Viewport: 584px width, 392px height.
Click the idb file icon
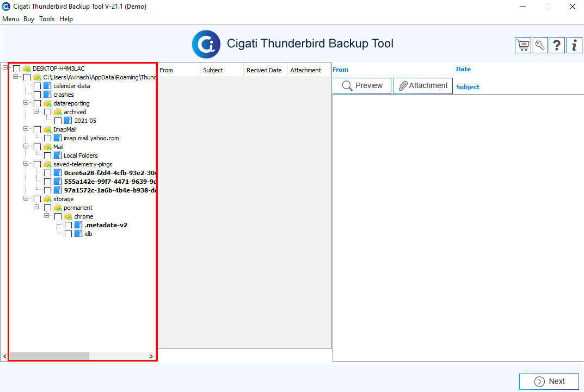(x=78, y=234)
